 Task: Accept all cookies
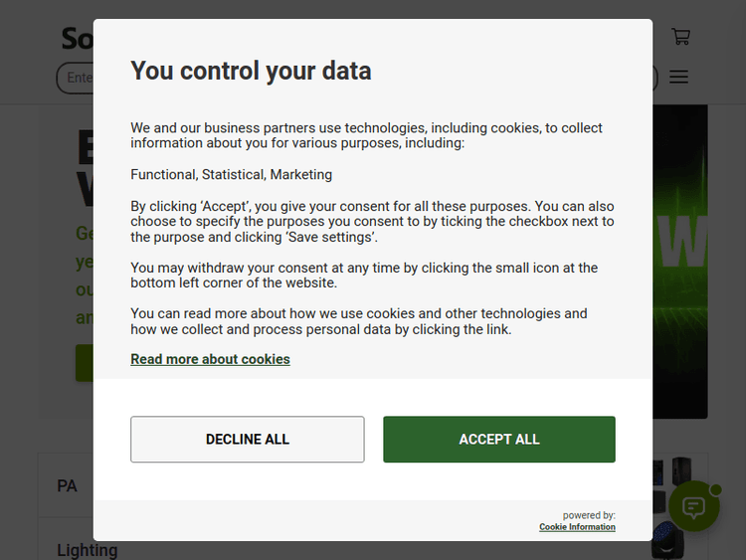coord(499,439)
